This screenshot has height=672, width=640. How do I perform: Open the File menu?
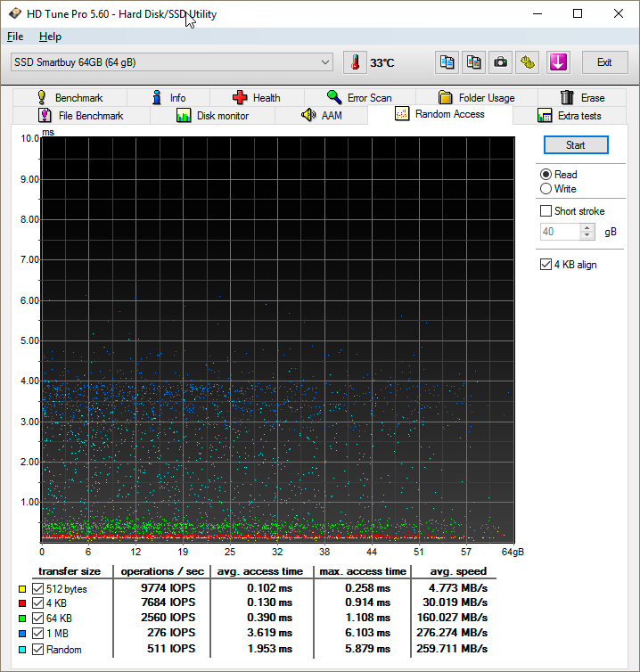(x=15, y=37)
